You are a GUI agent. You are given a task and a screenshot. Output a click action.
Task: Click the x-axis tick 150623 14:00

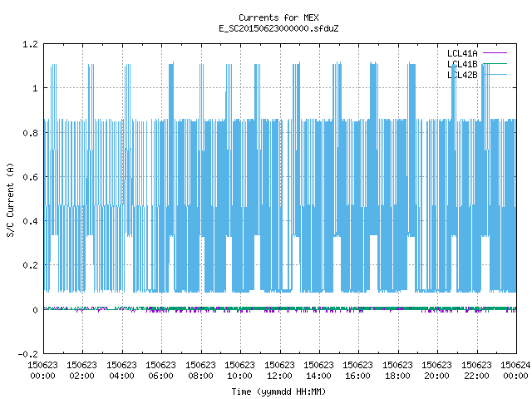[318, 371]
